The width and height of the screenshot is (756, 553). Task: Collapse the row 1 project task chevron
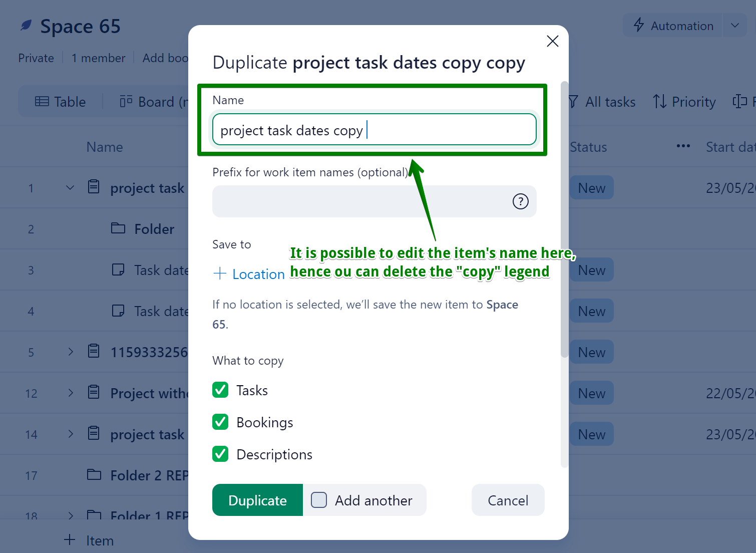click(x=70, y=188)
